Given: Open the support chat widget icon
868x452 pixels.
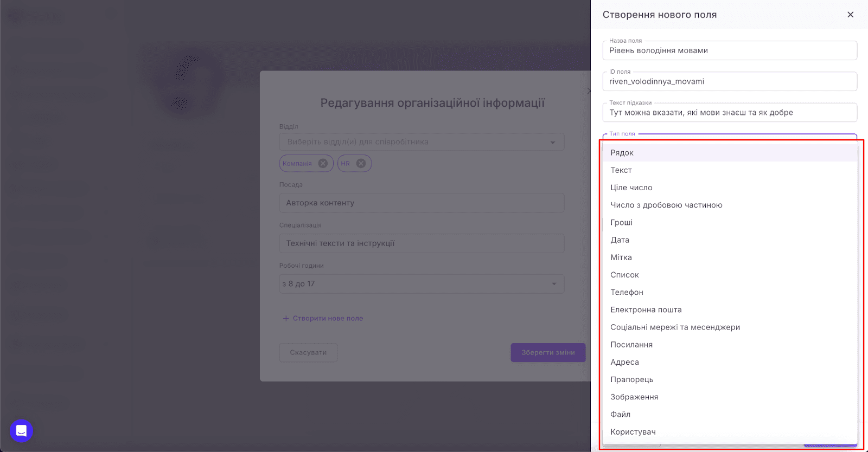Looking at the screenshot, I should (21, 431).
